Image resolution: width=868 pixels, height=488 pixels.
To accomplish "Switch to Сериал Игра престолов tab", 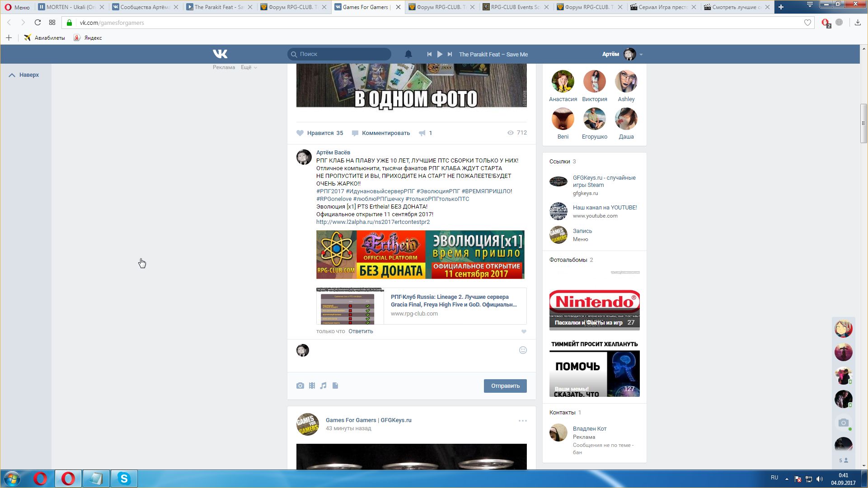I will [x=663, y=7].
